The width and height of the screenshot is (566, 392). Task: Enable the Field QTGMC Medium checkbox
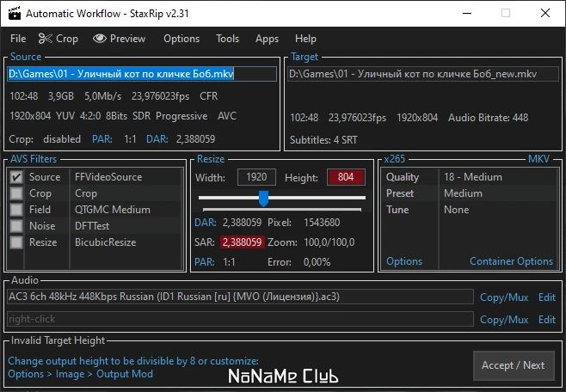click(15, 210)
